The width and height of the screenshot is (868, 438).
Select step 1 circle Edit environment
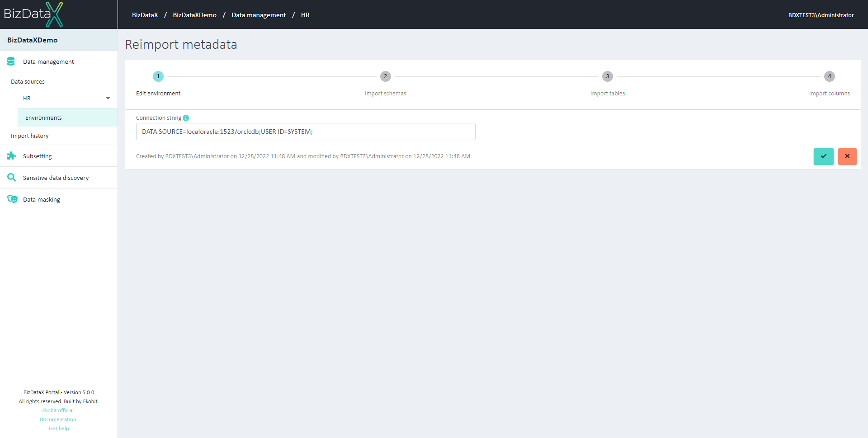coord(158,76)
